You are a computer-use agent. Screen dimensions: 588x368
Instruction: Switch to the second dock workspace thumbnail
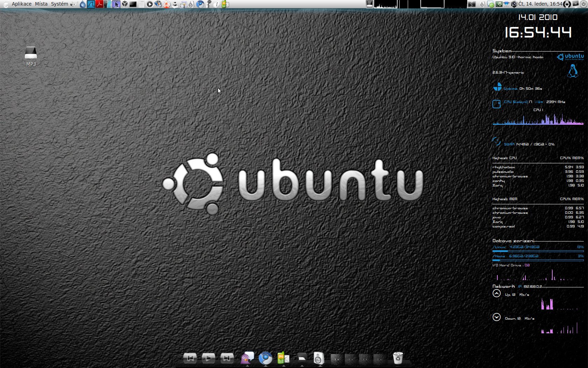tap(351, 359)
